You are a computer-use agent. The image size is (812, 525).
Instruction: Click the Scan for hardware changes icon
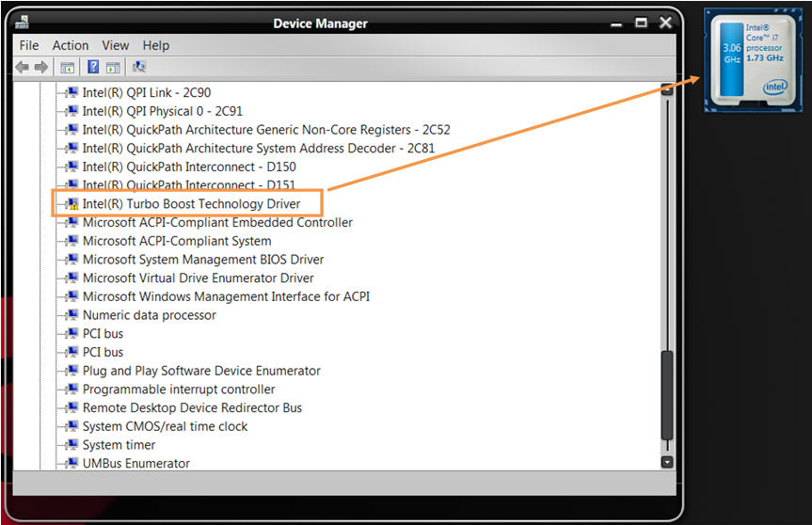(139, 67)
